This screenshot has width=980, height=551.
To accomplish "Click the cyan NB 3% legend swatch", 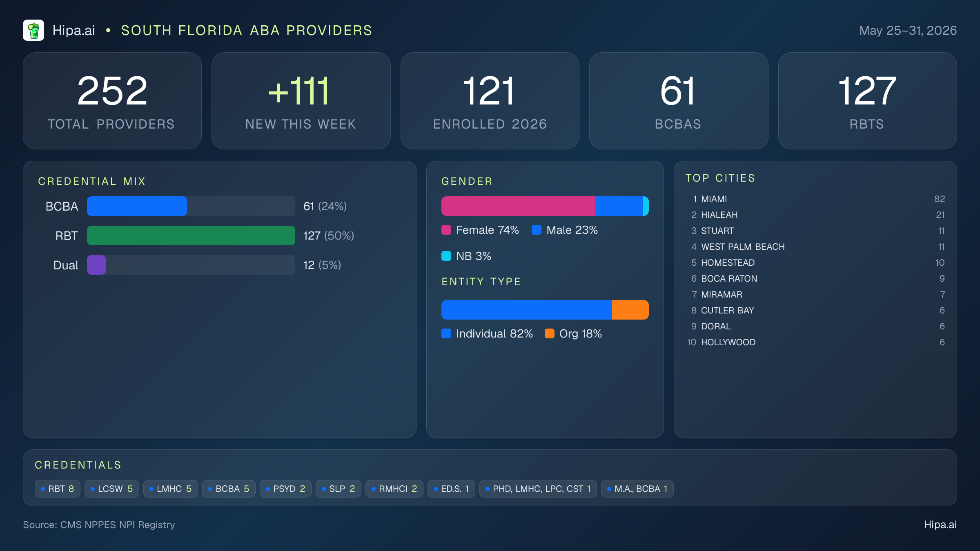I will point(446,256).
